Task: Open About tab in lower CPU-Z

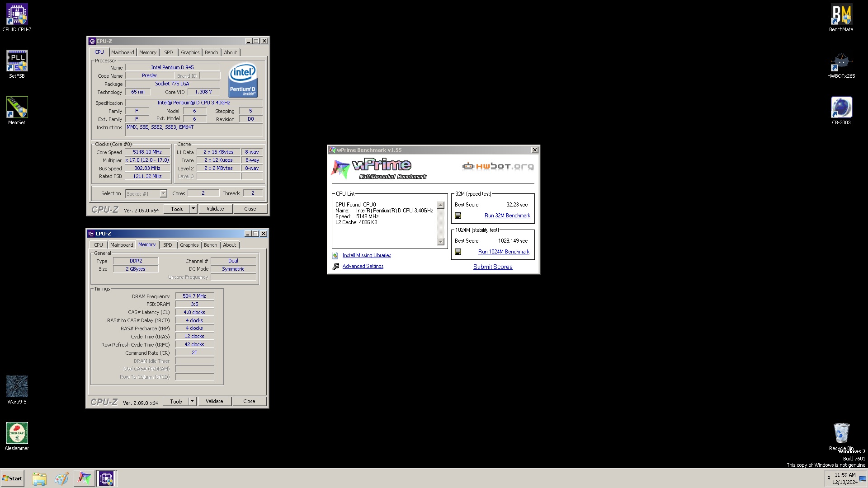Action: click(x=230, y=245)
